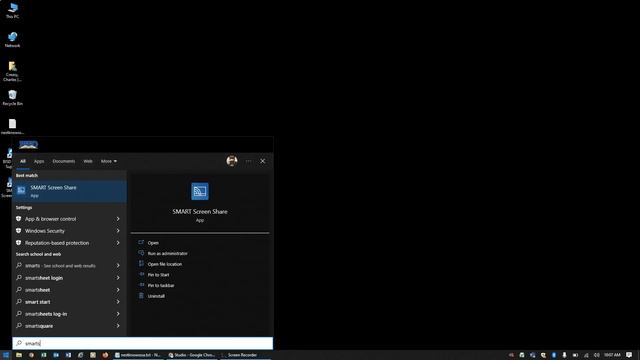Click Open action for SMART Screen Share
Image resolution: width=640 pixels, height=360 pixels.
pyautogui.click(x=153, y=243)
